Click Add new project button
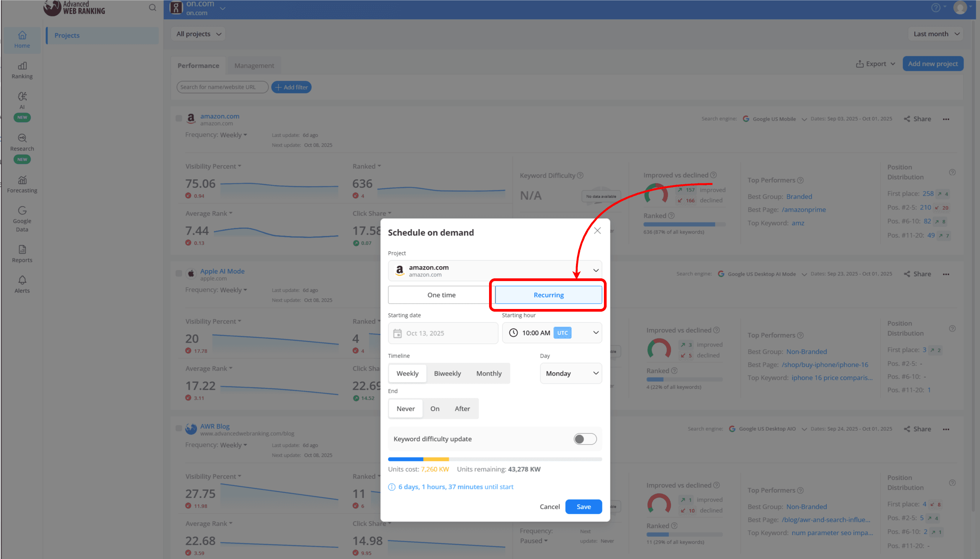The image size is (980, 559). pyautogui.click(x=933, y=64)
